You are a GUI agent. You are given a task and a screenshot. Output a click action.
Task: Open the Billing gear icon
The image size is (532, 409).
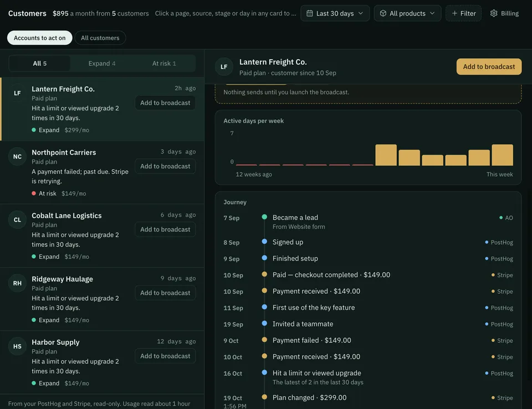pyautogui.click(x=494, y=13)
